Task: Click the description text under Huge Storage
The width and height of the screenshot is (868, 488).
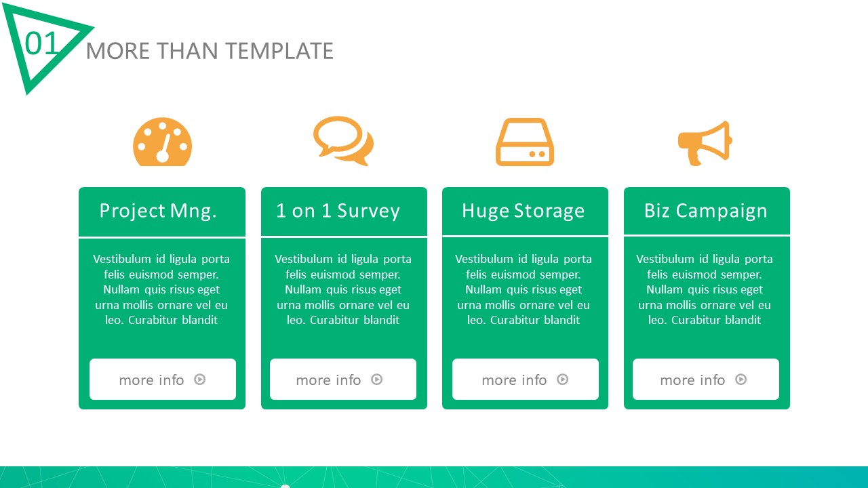Action: (x=524, y=289)
